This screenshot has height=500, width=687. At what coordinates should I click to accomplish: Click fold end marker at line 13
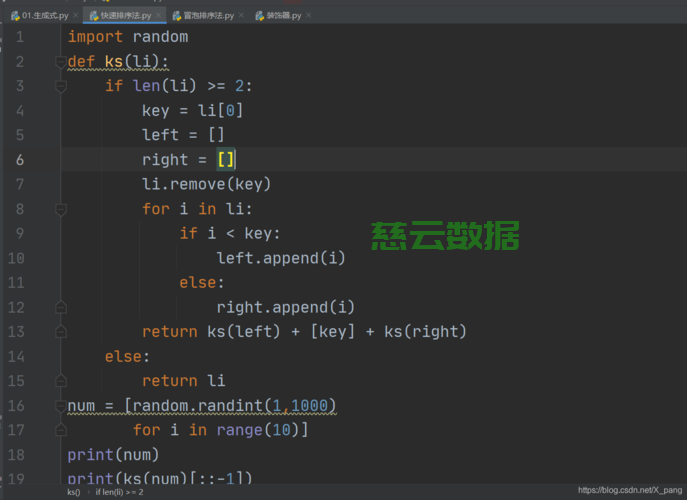(x=60, y=332)
